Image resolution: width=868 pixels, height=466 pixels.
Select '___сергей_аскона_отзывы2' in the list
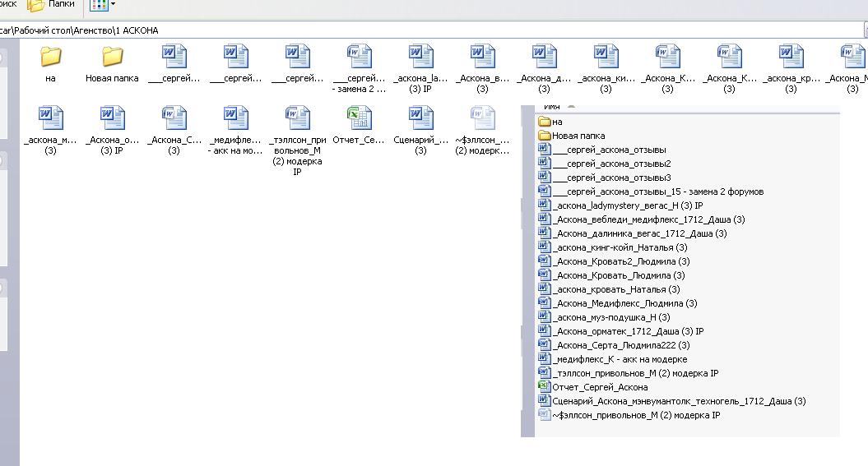click(x=605, y=164)
